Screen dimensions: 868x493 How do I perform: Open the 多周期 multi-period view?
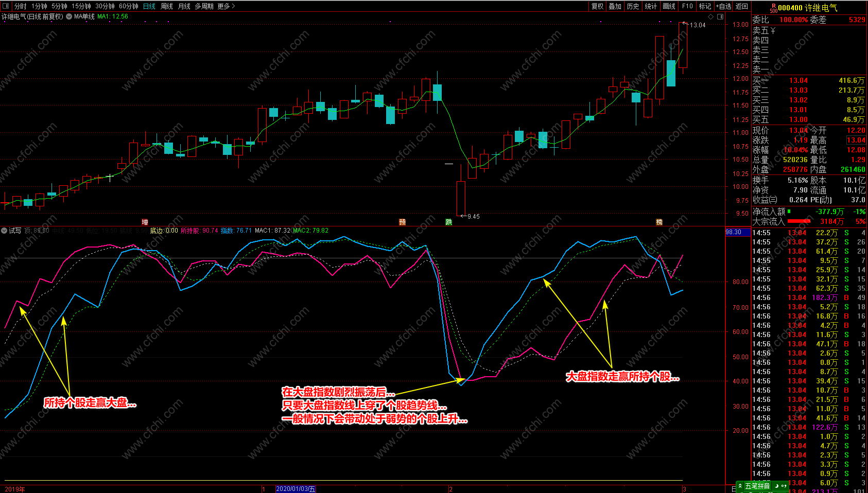(204, 6)
